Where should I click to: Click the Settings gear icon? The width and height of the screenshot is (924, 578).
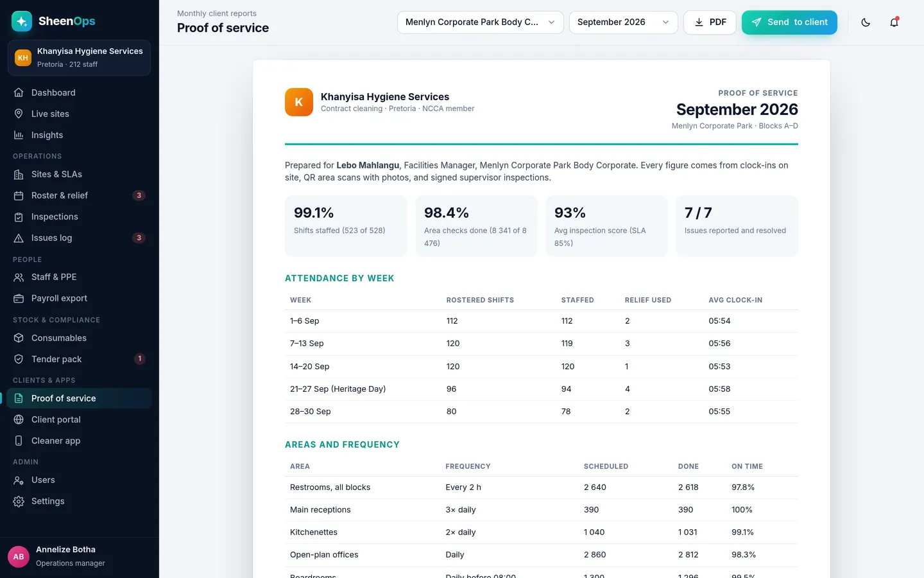click(x=19, y=501)
